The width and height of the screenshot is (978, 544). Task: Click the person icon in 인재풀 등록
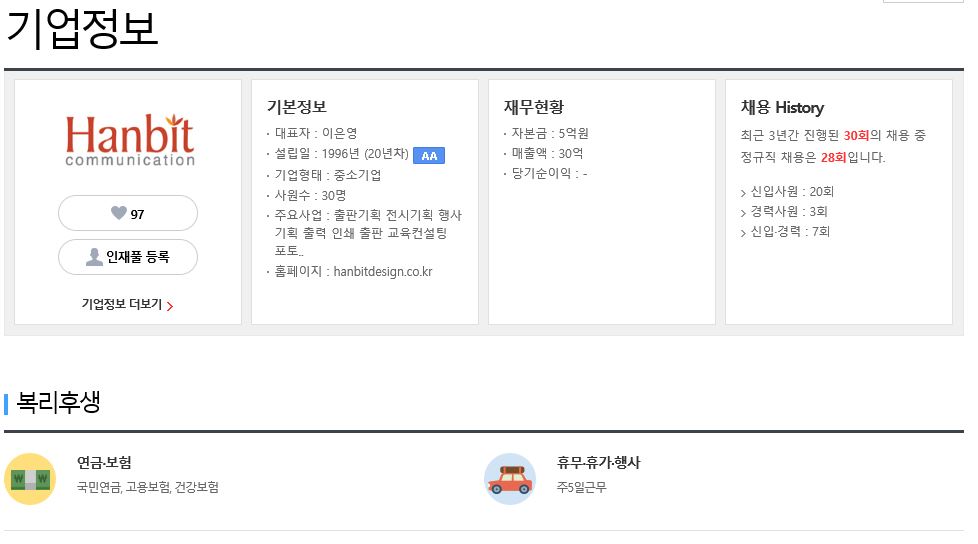[94, 257]
